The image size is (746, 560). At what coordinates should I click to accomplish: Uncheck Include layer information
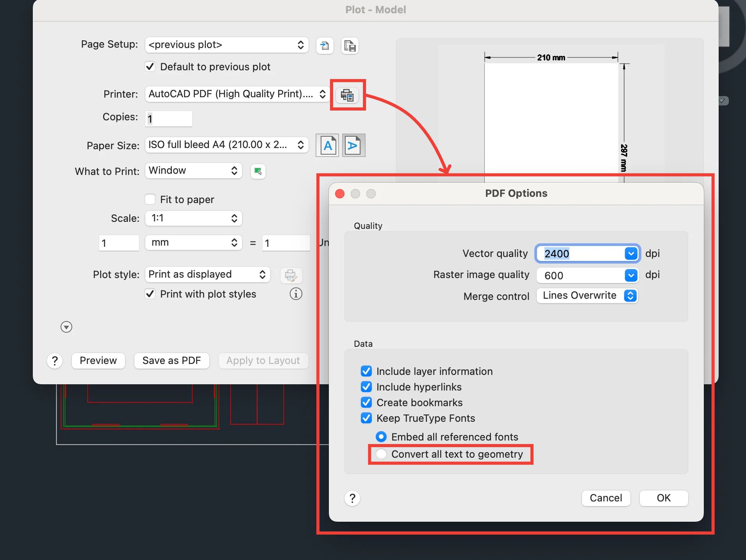[x=366, y=371]
